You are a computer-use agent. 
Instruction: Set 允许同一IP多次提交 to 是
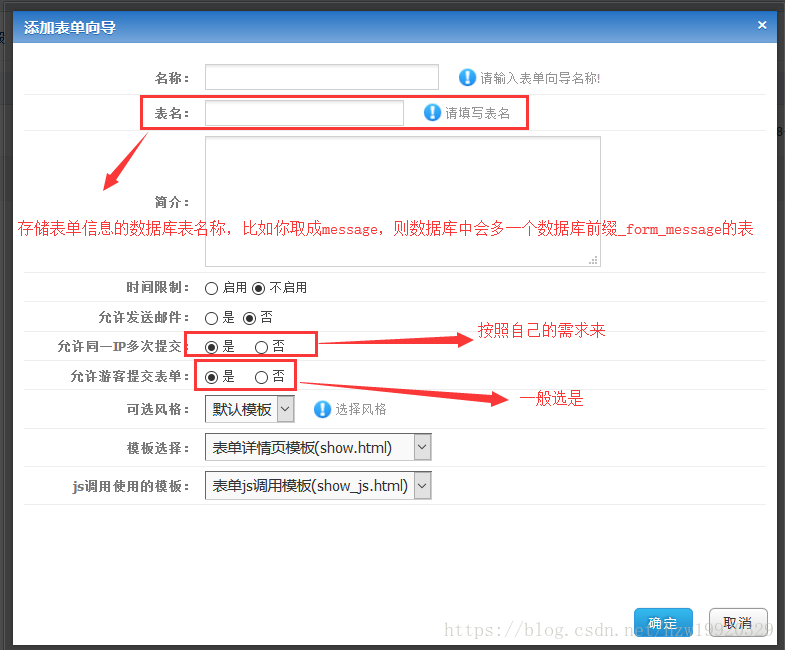[211, 347]
